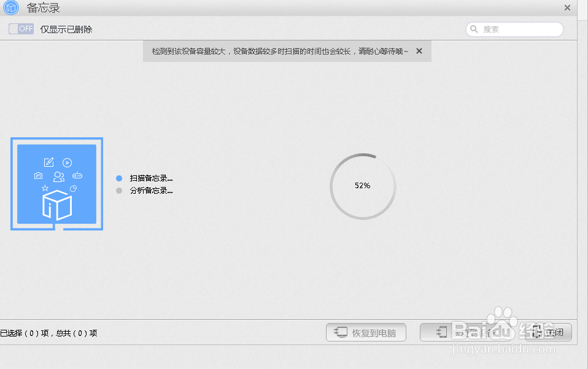Click the 52% circular progress indicator
Screen dimensions: 588x369
[x=363, y=186]
